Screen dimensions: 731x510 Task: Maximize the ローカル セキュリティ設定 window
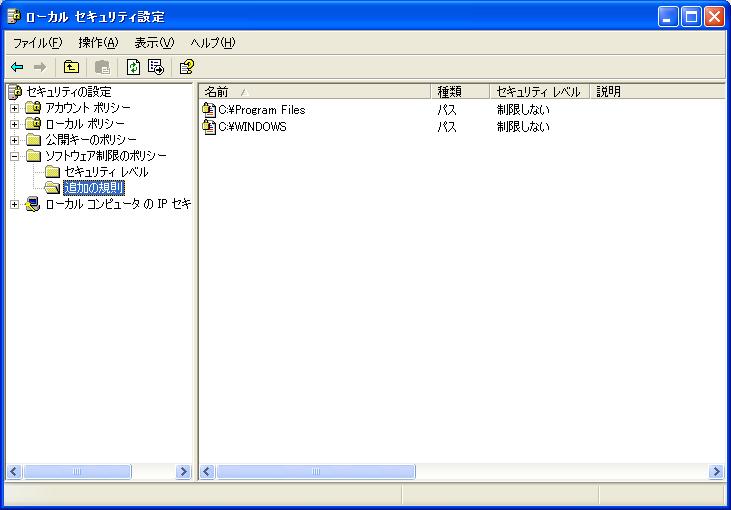691,17
